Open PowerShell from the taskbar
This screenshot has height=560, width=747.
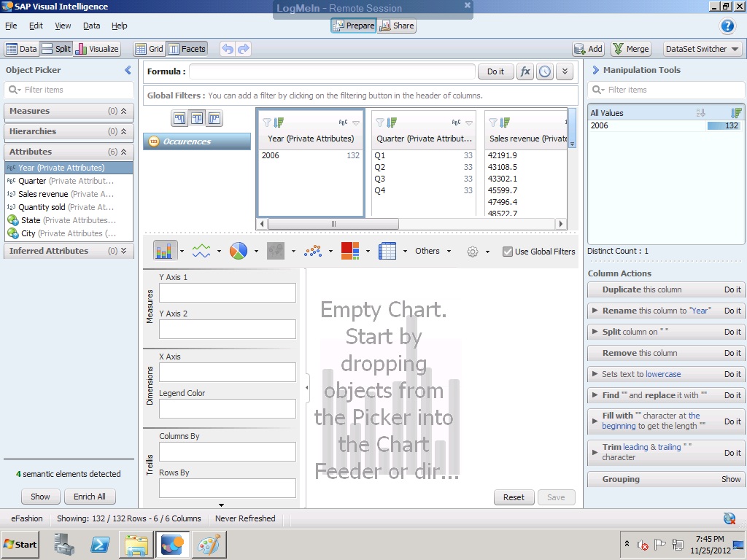99,544
